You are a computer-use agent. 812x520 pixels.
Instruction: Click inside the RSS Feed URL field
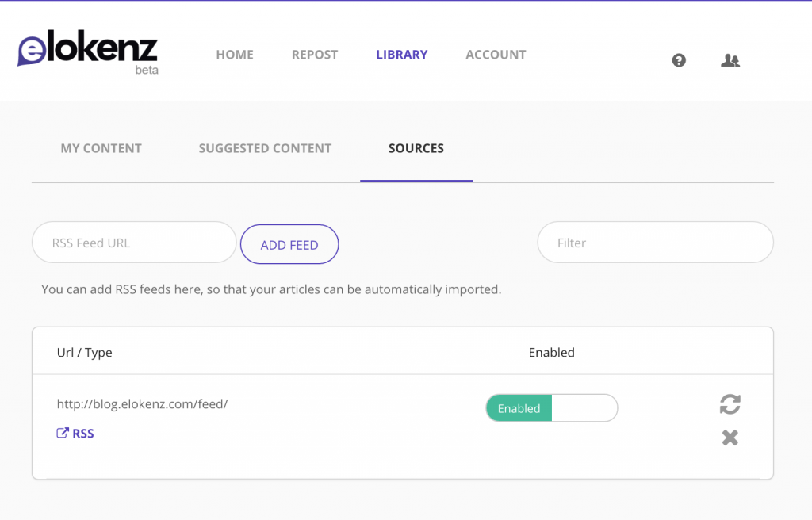(133, 243)
